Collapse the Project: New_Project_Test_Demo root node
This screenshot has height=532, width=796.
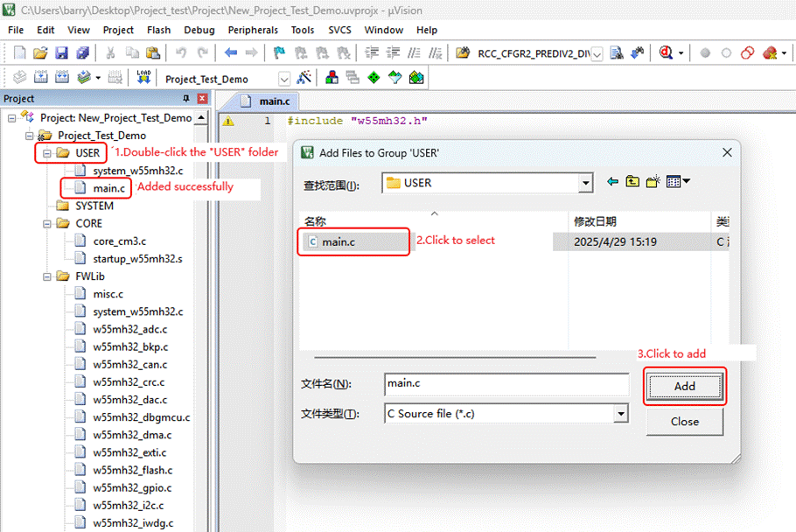coord(11,118)
